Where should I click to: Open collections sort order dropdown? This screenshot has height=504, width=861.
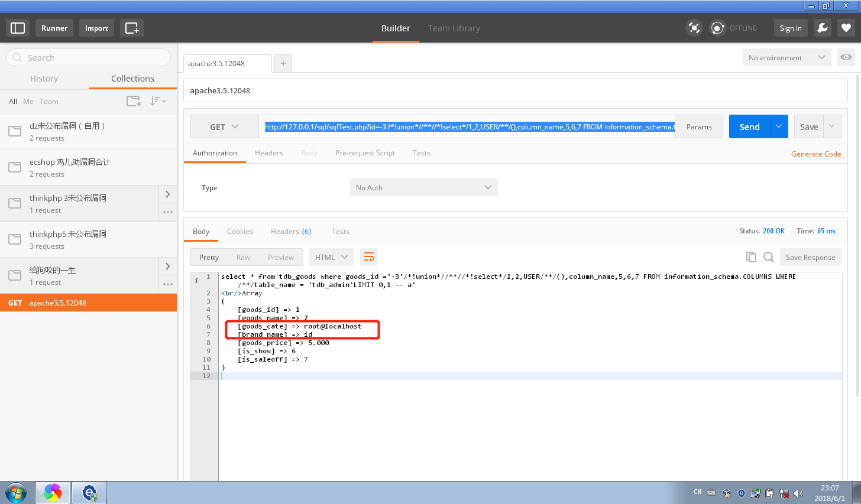[158, 101]
